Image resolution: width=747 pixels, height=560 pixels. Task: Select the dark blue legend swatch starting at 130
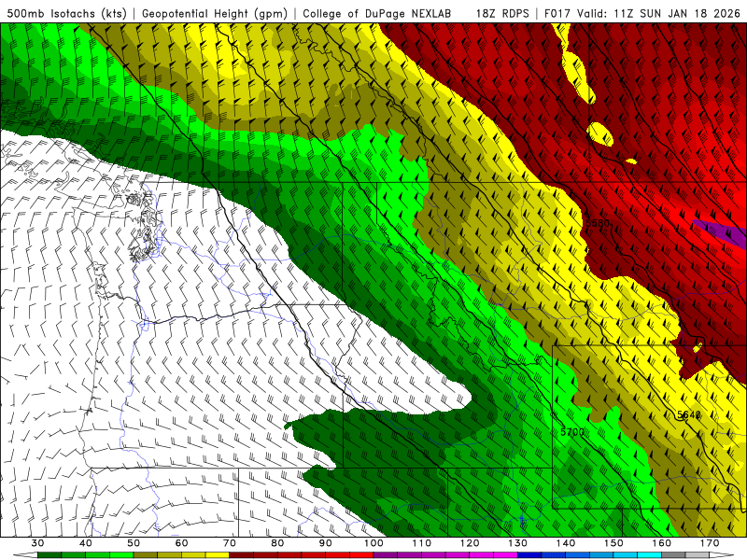click(529, 555)
